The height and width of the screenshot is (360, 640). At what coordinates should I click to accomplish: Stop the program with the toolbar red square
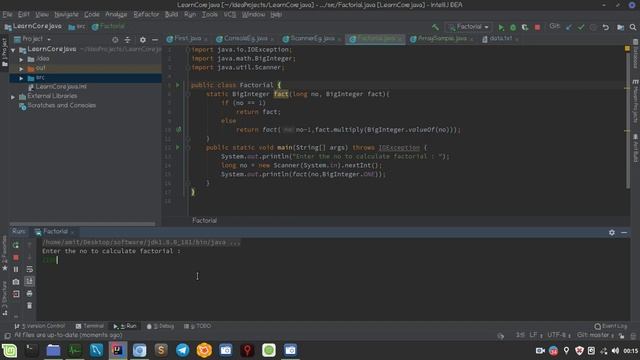pyautogui.click(x=537, y=27)
